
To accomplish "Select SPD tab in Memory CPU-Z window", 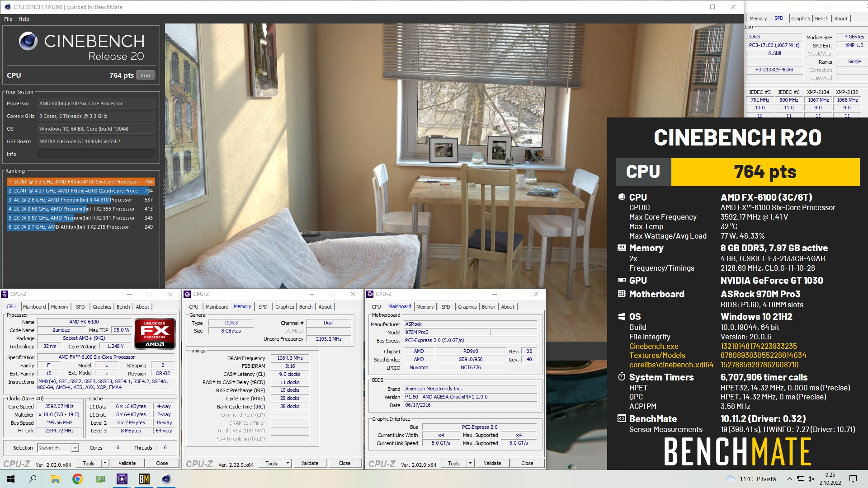I will (x=263, y=307).
